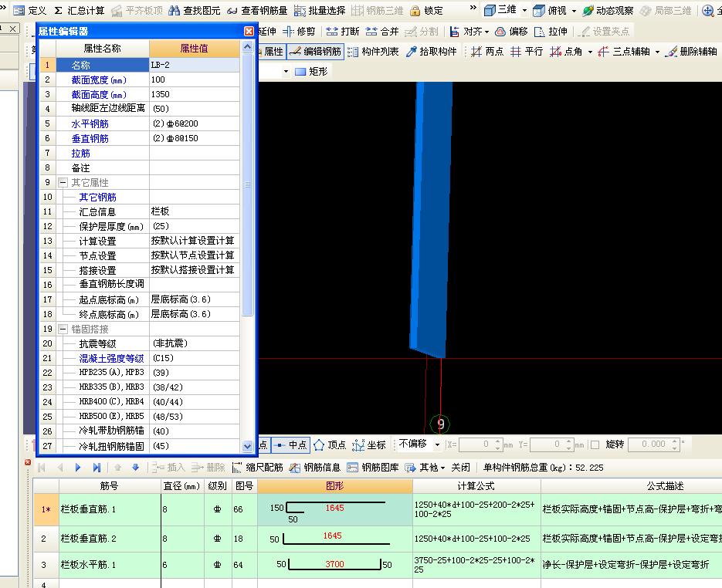The image size is (722, 588).
Task: Click 筋号 column header
Action: (x=110, y=486)
